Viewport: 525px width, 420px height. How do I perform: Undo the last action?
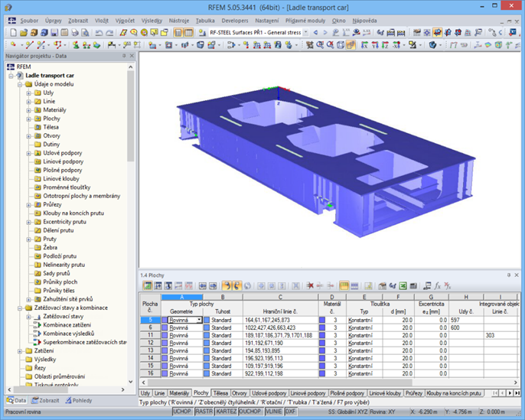[x=99, y=32]
